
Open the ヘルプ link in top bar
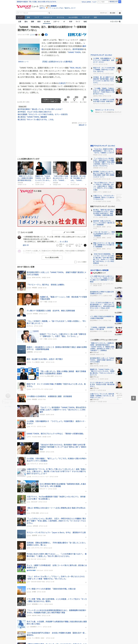tap(94, 2)
